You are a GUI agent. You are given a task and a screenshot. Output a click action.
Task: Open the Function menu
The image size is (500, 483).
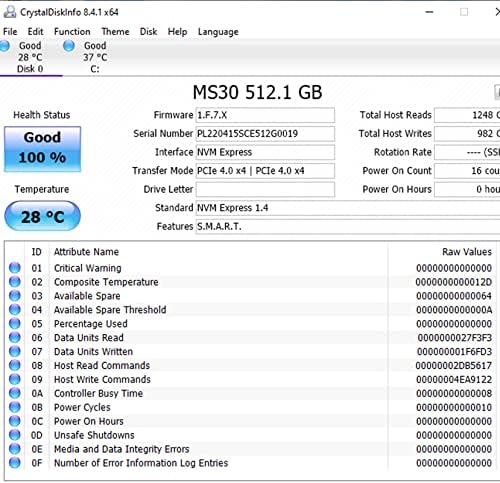72,32
